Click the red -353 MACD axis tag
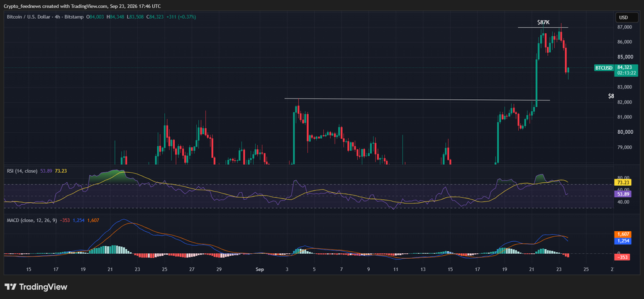 point(622,257)
